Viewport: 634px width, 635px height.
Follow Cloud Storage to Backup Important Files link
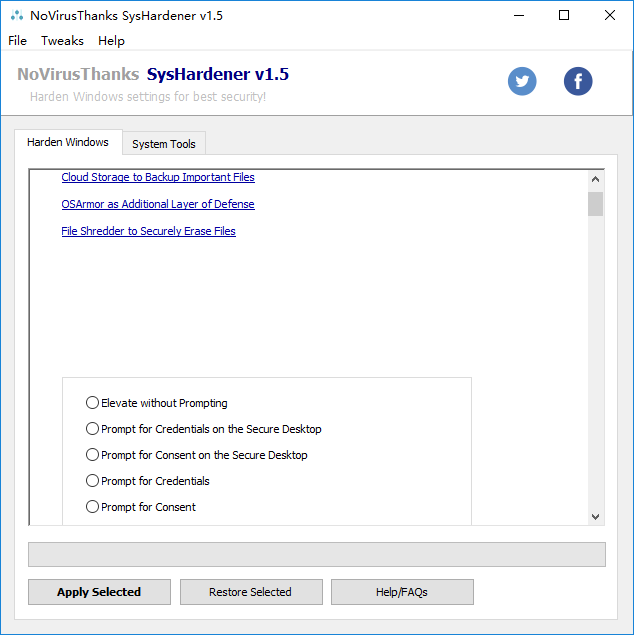click(158, 177)
